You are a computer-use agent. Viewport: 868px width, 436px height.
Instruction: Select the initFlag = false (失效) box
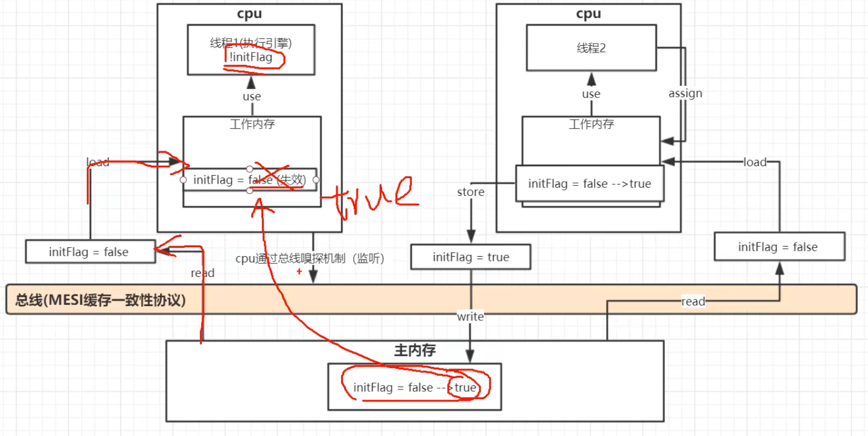coord(249,179)
